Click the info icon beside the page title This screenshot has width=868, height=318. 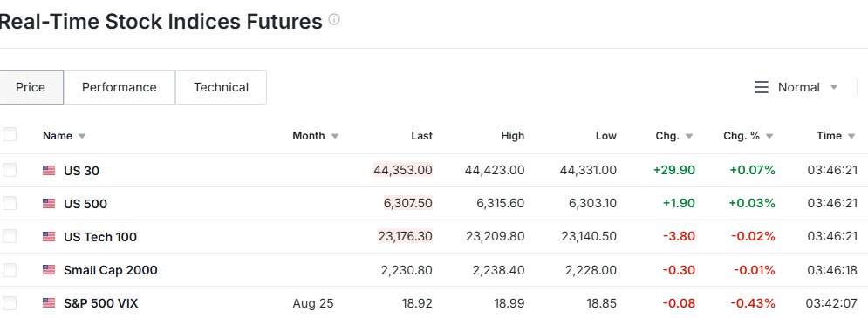334,20
